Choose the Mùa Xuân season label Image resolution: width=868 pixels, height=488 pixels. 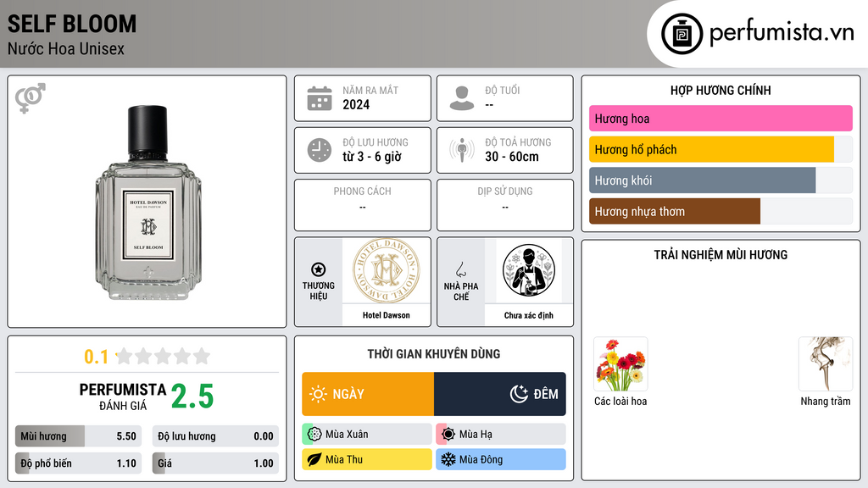coord(347,435)
